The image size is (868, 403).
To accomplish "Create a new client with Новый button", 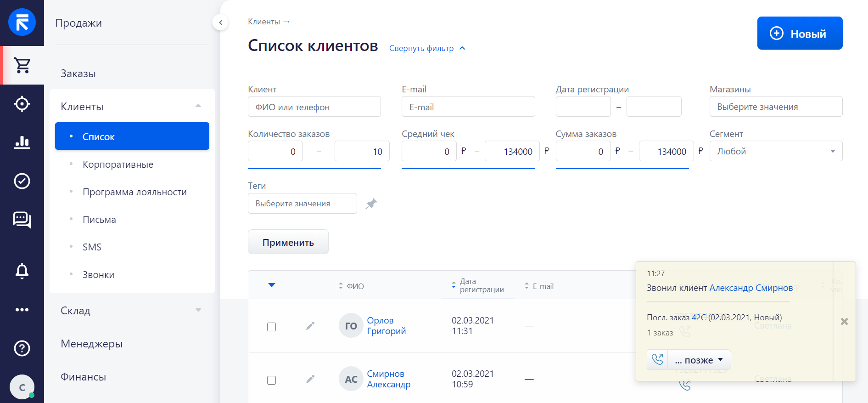I will point(800,33).
